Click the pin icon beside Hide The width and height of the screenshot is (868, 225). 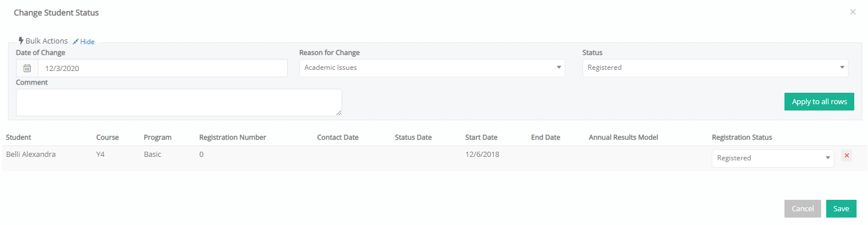(76, 42)
